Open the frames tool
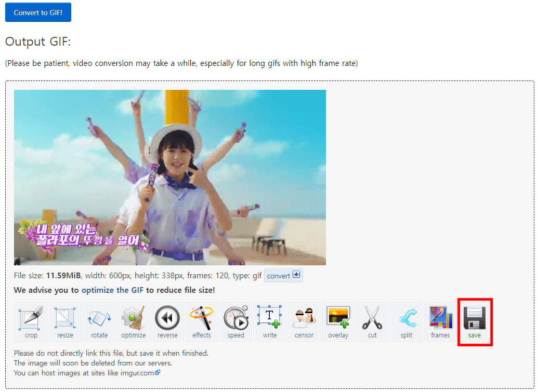Viewport: 538px width, 392px height. [x=441, y=322]
